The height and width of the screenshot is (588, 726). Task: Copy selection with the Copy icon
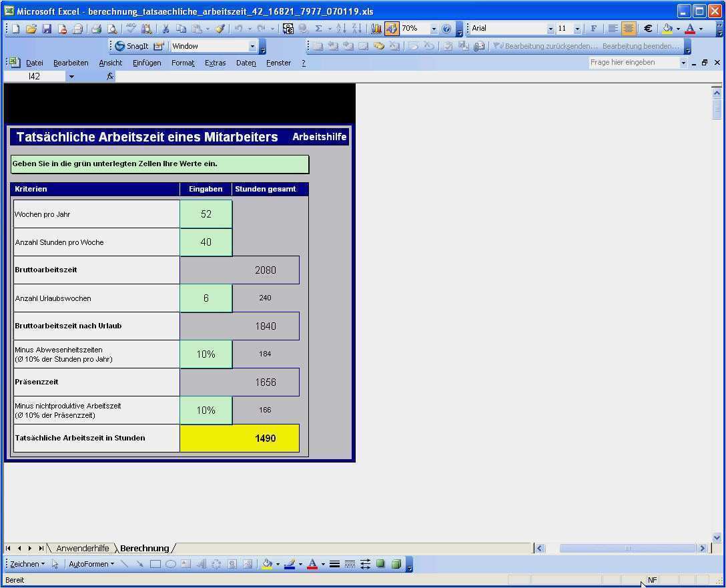181,29
